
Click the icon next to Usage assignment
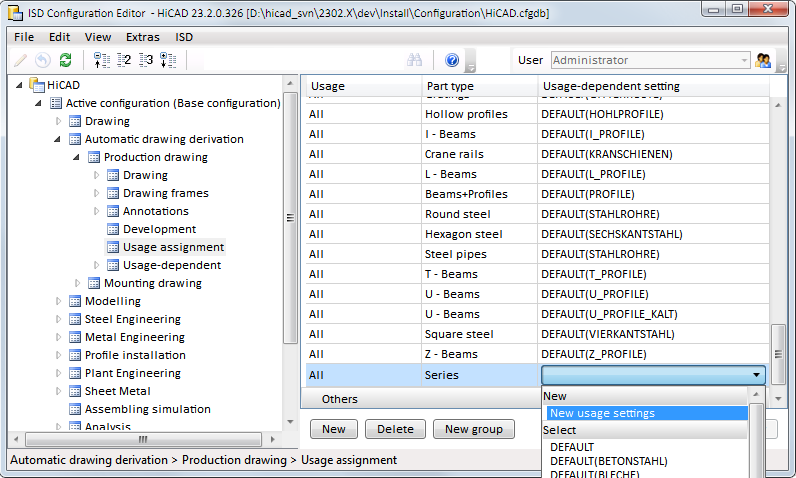point(113,247)
